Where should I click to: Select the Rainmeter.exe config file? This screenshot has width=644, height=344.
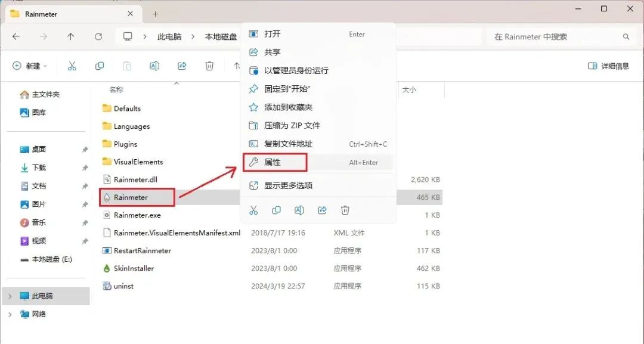(x=131, y=215)
